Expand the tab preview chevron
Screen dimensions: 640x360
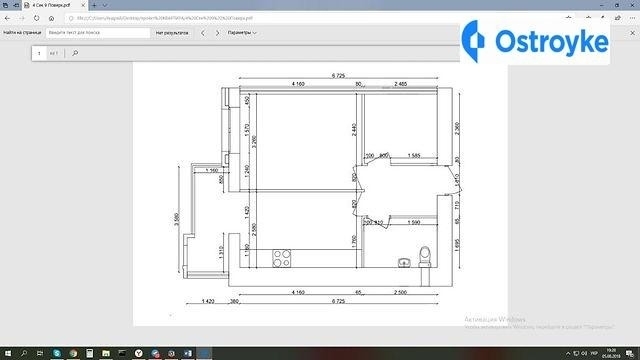click(105, 5)
